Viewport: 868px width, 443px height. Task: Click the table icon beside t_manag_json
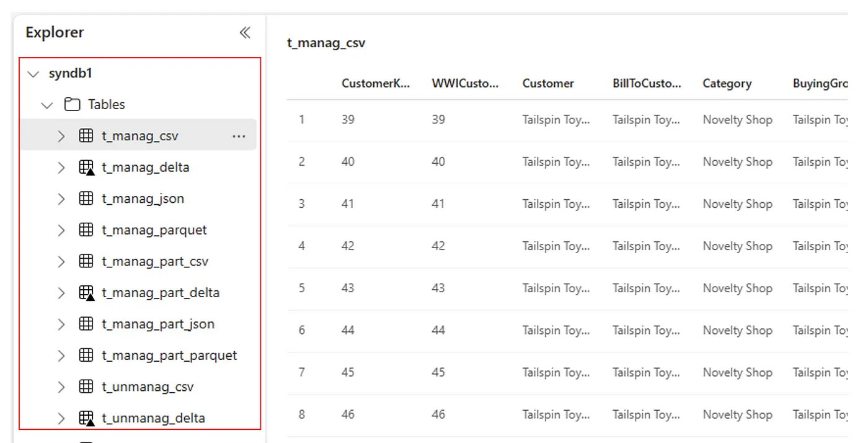pyautogui.click(x=86, y=199)
